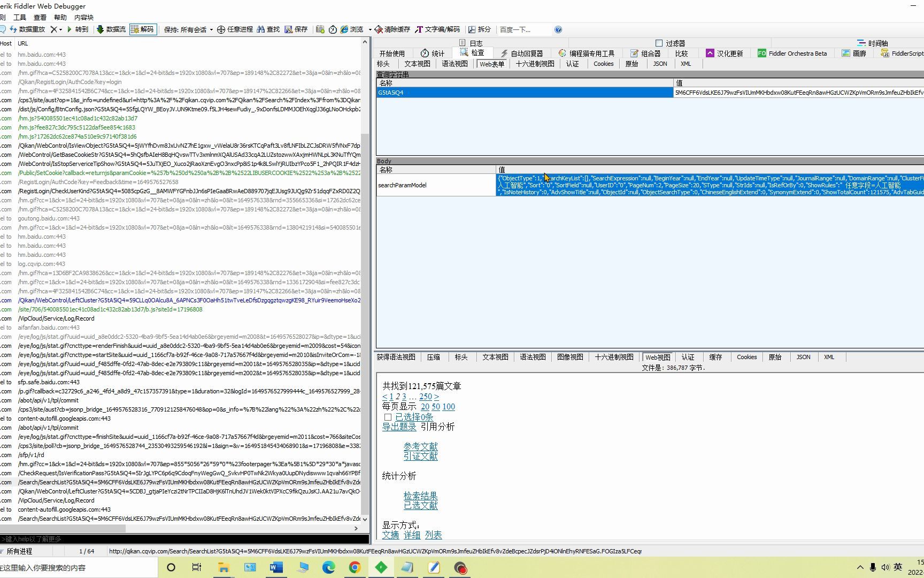Select the G5tA5iQ4 query string row
The image size is (924, 578).
coord(650,93)
